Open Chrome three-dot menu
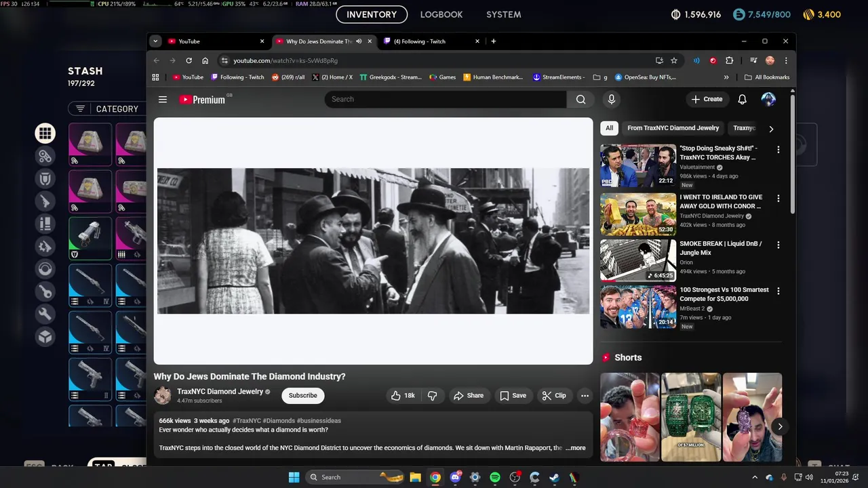868x488 pixels. pyautogui.click(x=786, y=60)
